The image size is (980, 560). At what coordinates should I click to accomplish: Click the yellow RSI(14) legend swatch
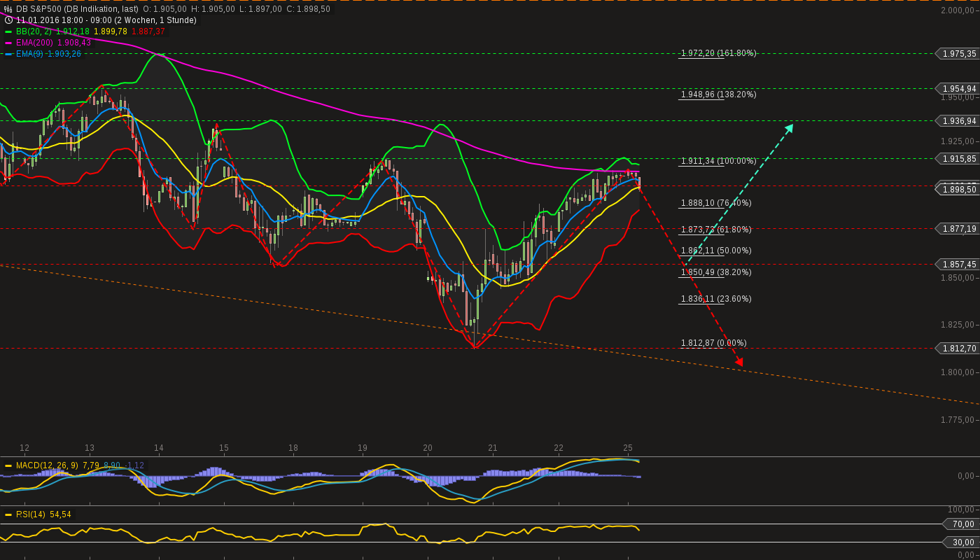pos(8,514)
